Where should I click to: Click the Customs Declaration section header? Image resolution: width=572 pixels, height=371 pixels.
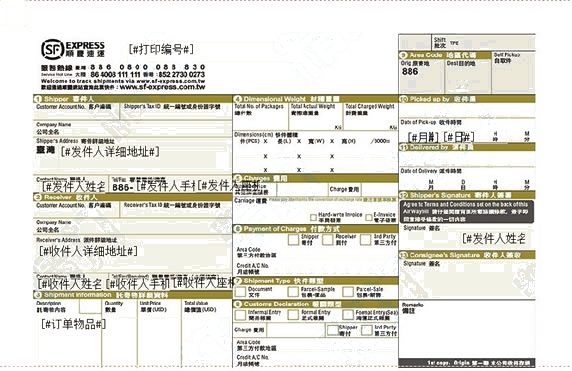(x=316, y=304)
